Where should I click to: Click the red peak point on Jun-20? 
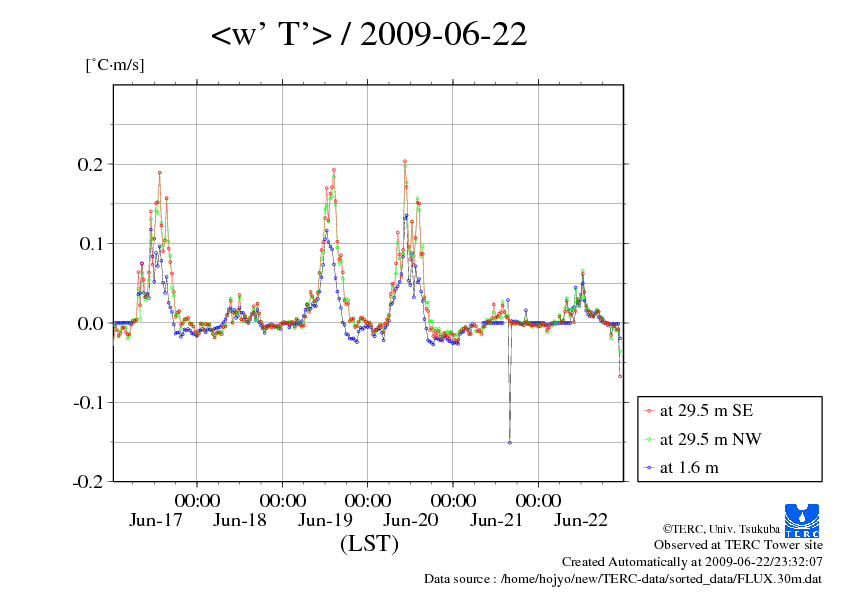(405, 161)
